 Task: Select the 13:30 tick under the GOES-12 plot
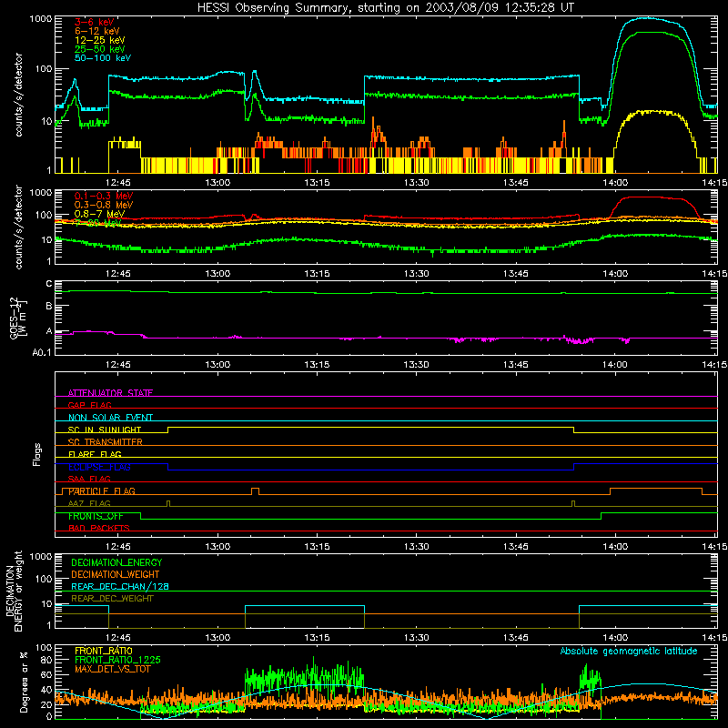click(417, 365)
